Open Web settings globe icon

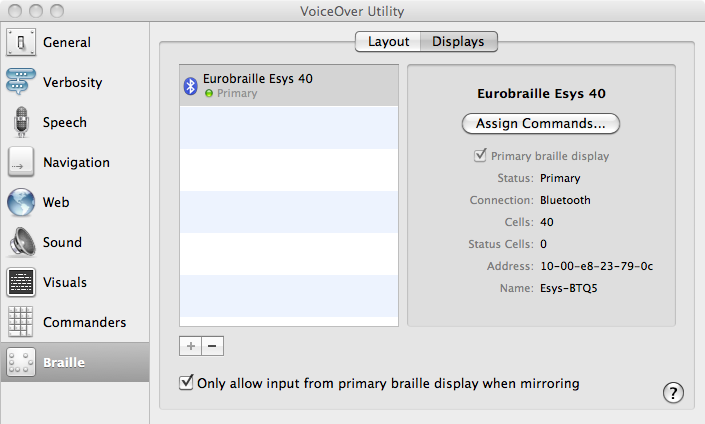[x=21, y=203]
